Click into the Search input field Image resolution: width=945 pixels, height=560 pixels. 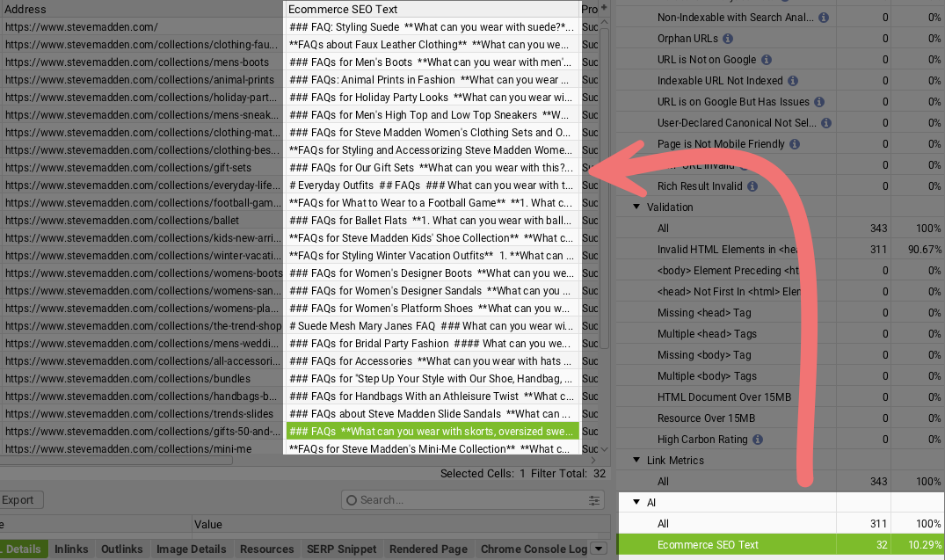466,500
